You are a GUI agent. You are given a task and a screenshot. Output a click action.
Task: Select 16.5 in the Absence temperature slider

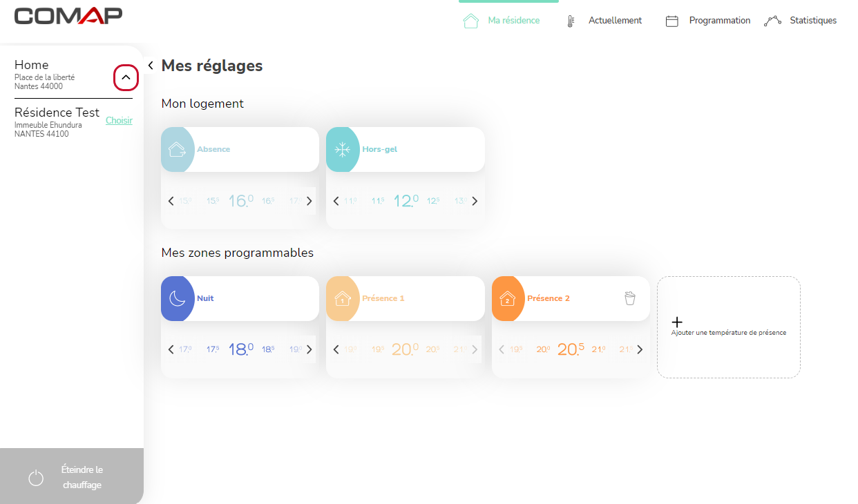click(268, 201)
